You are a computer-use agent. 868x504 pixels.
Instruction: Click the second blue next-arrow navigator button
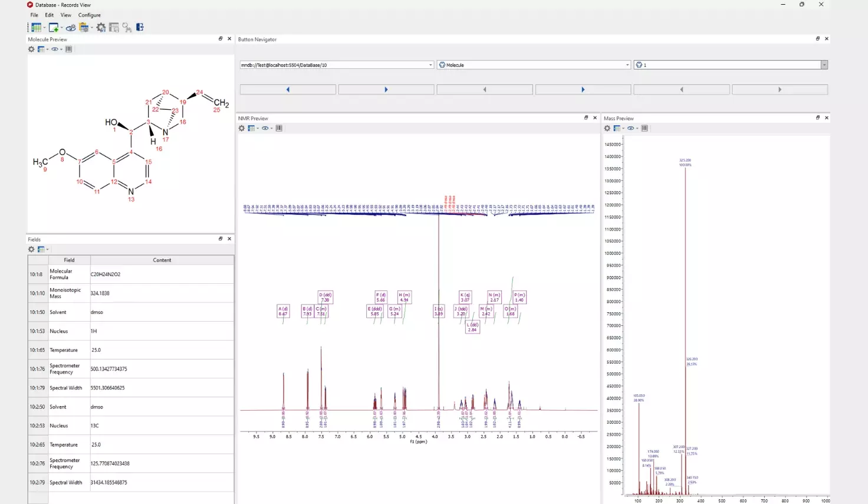[583, 90]
